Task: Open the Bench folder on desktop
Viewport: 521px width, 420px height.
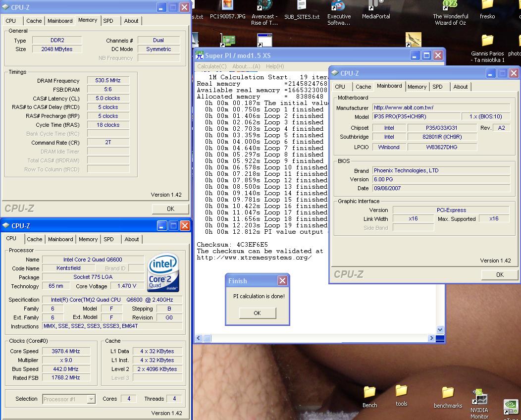Action: pos(369,397)
